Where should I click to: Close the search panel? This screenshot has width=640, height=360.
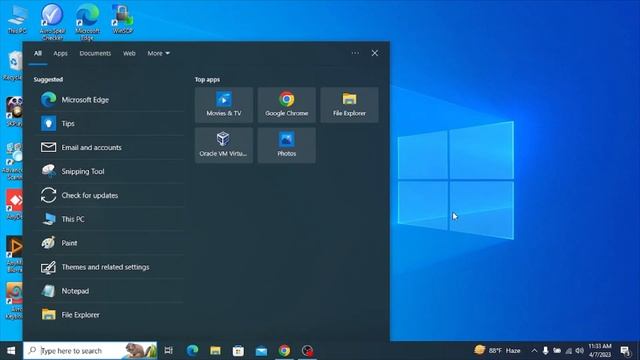pyautogui.click(x=375, y=53)
